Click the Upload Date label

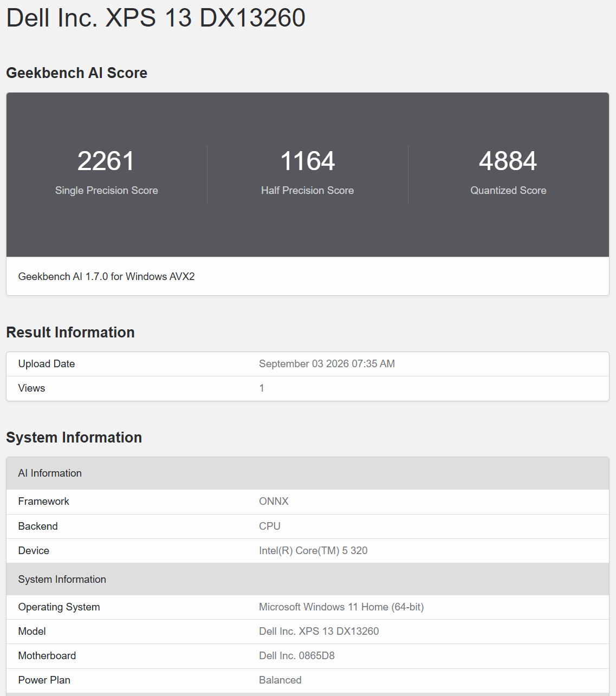pos(47,364)
